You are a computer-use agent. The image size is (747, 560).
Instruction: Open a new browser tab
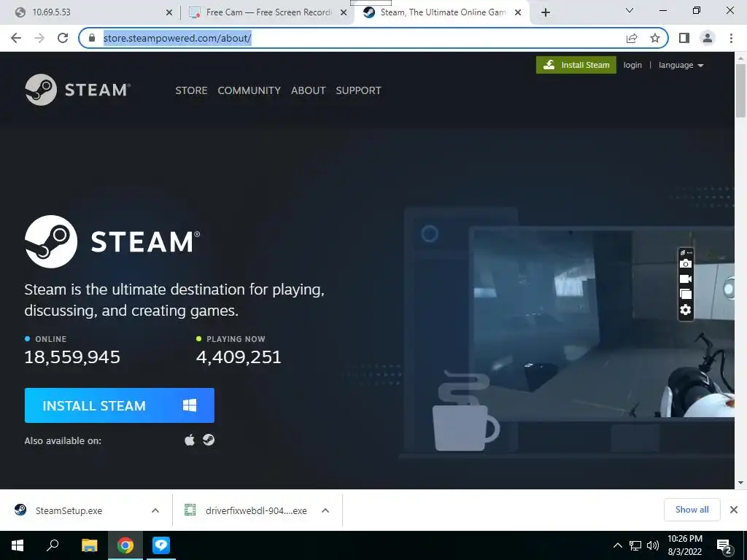tap(546, 12)
